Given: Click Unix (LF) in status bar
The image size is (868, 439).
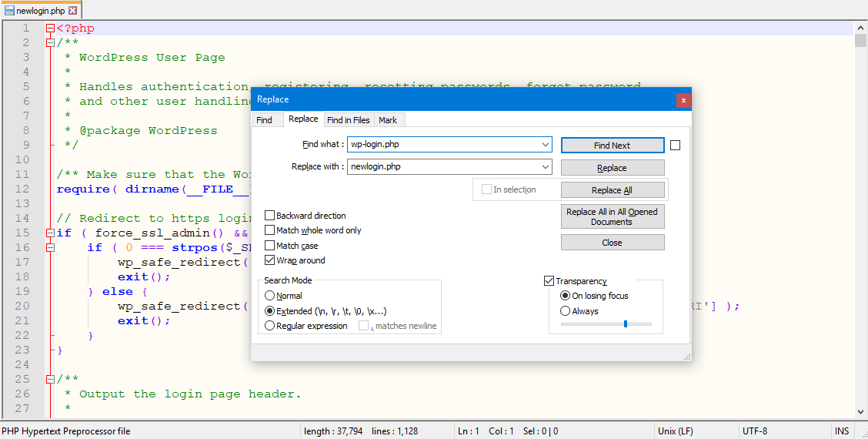Looking at the screenshot, I should click(x=675, y=431).
